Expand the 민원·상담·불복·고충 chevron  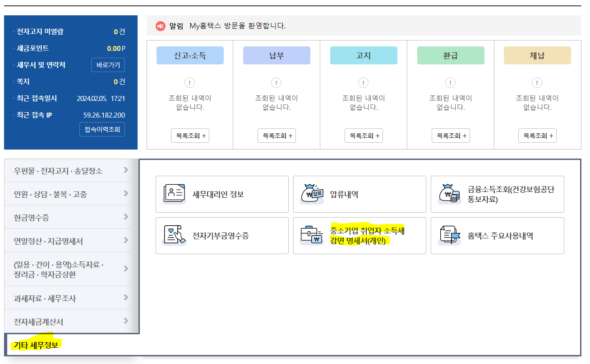click(126, 194)
